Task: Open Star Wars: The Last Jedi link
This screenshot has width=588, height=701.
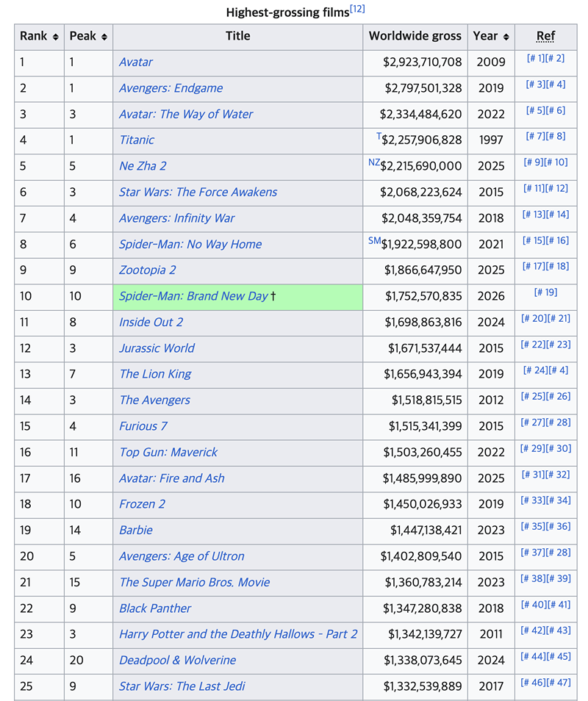Action: [x=182, y=686]
